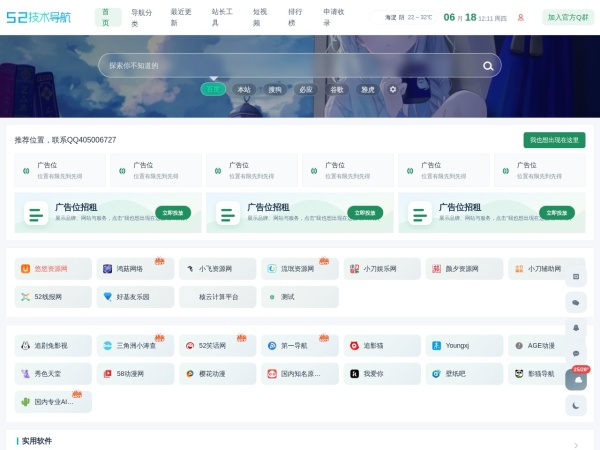This screenshot has height=450, width=600.
Task: Open 国内专业AI cactus icon
Action: tap(25, 402)
